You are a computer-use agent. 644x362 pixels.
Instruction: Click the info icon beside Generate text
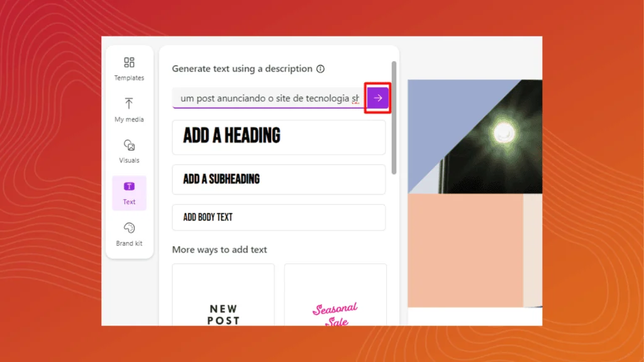320,69
